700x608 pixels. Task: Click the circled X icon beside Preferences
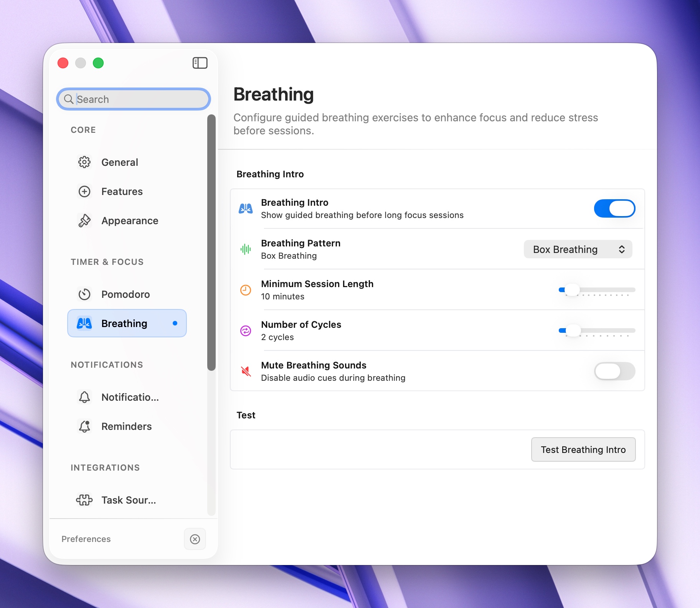click(x=195, y=539)
